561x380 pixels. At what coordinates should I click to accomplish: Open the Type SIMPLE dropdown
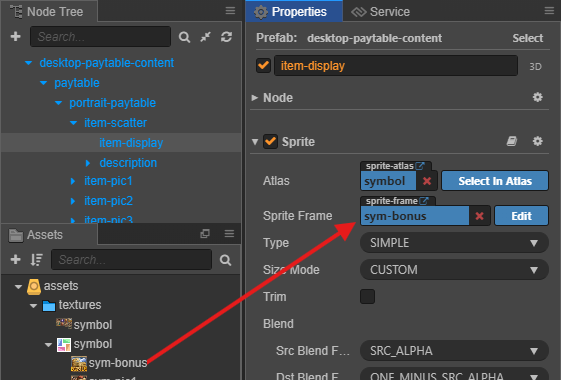click(454, 243)
